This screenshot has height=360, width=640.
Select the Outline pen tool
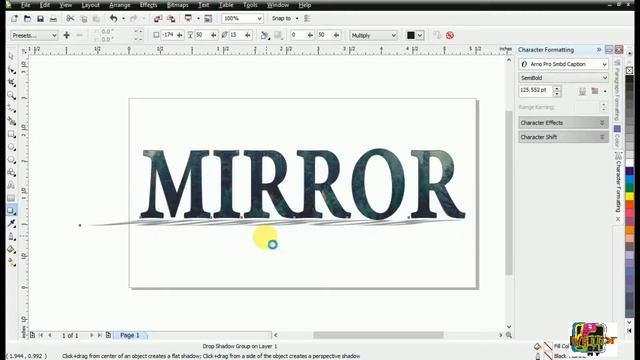tap(11, 237)
